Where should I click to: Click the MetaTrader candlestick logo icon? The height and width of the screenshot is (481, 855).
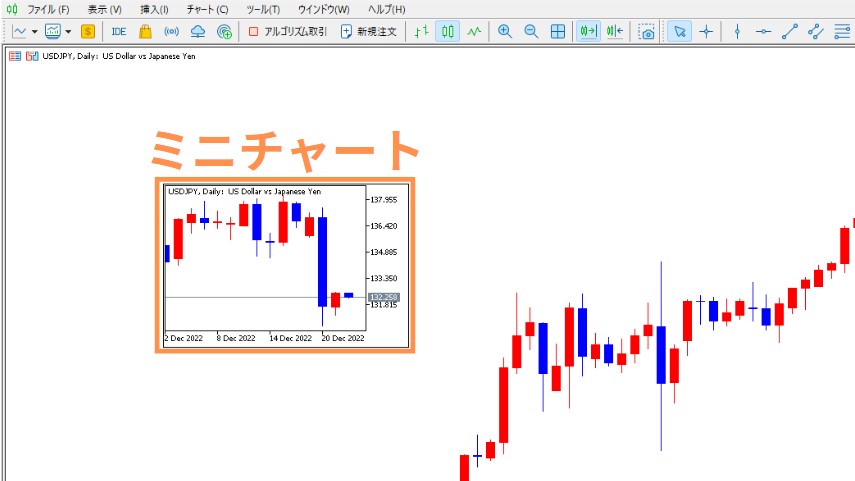(12, 9)
